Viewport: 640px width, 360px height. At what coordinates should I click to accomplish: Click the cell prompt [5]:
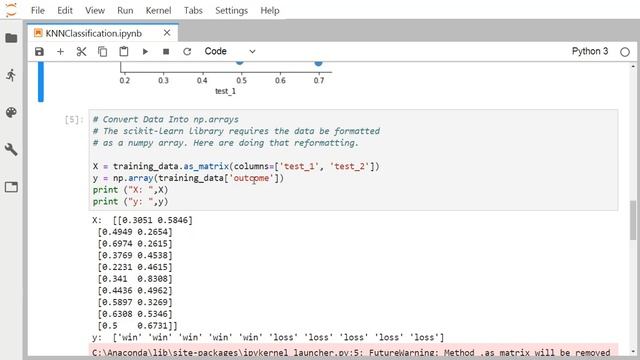(74, 120)
